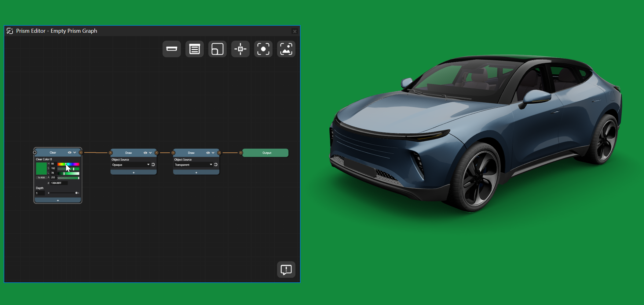Click the image capture frame toolbar icon
This screenshot has width=644, height=305.
click(x=286, y=49)
